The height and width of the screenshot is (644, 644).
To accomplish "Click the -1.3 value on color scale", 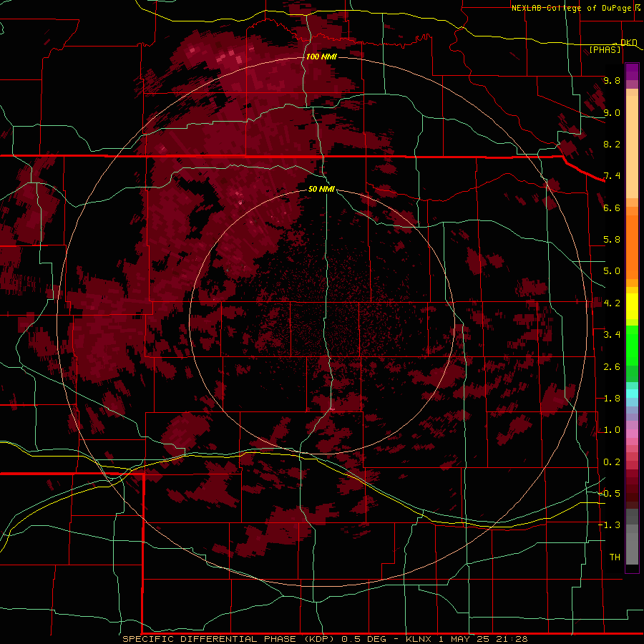I will coord(610,526).
